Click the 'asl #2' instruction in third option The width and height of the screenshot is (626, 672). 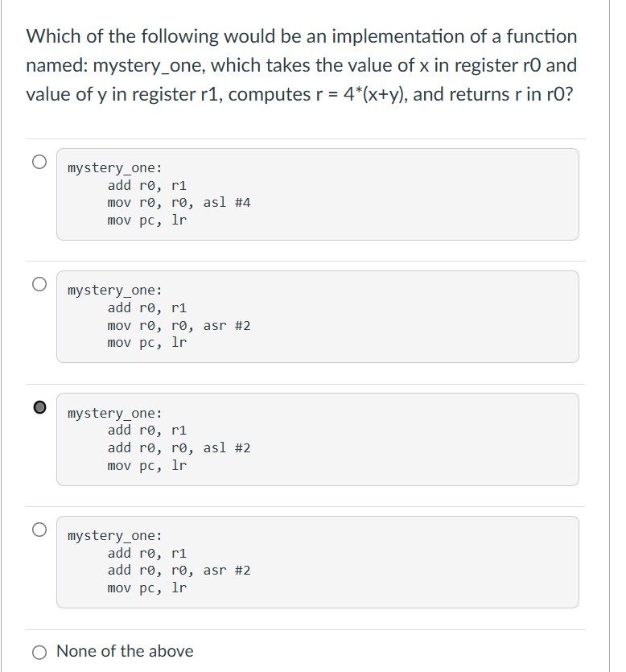point(233,447)
